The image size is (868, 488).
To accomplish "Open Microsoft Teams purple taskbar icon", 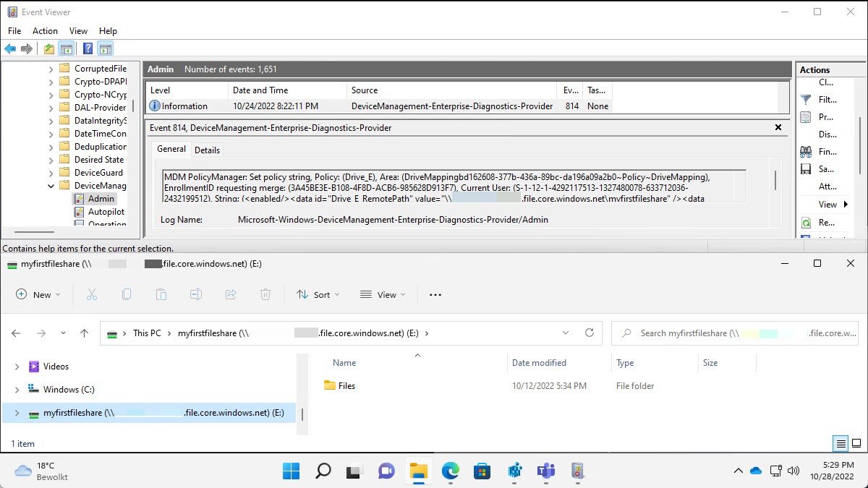I will pos(546,471).
